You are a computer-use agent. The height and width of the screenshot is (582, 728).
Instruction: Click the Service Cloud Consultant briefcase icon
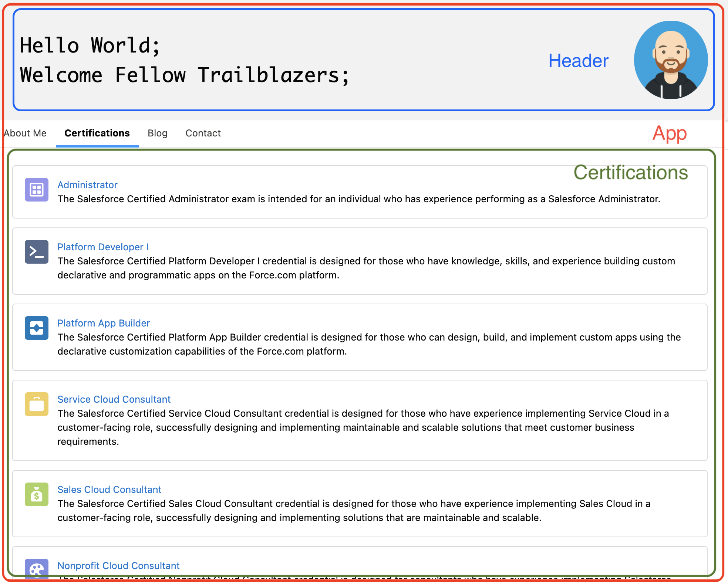pos(37,404)
